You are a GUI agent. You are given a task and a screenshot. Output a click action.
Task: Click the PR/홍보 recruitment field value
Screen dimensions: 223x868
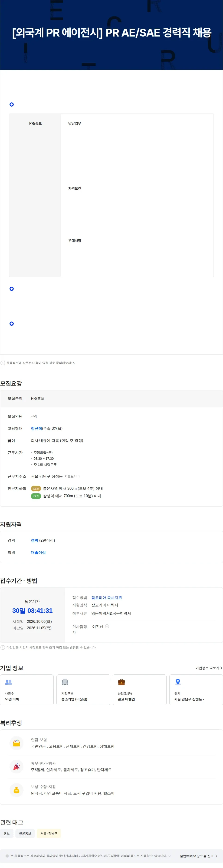pos(38,399)
